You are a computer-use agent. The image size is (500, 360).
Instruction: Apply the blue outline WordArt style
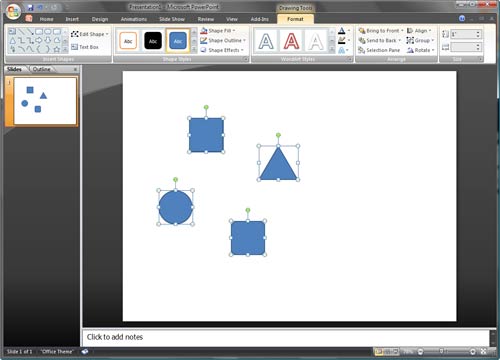click(x=266, y=41)
